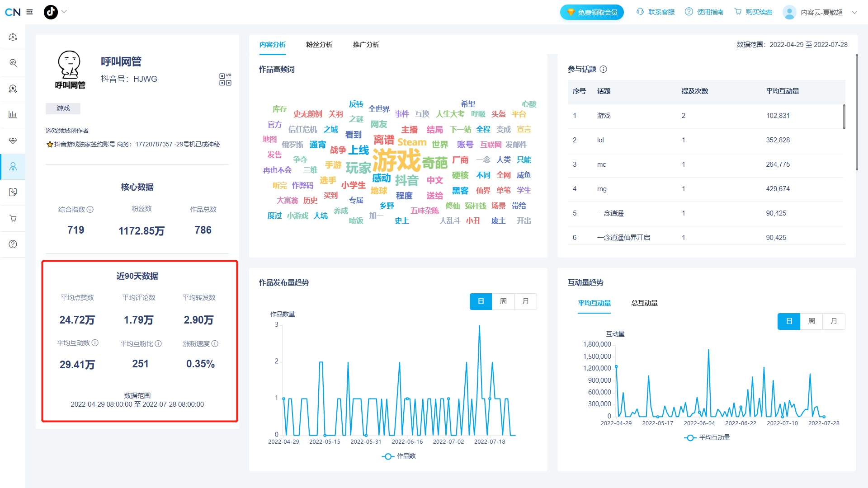This screenshot has height=488, width=868.
Task: Select 月 in 互动量趋势 chart
Action: point(834,321)
